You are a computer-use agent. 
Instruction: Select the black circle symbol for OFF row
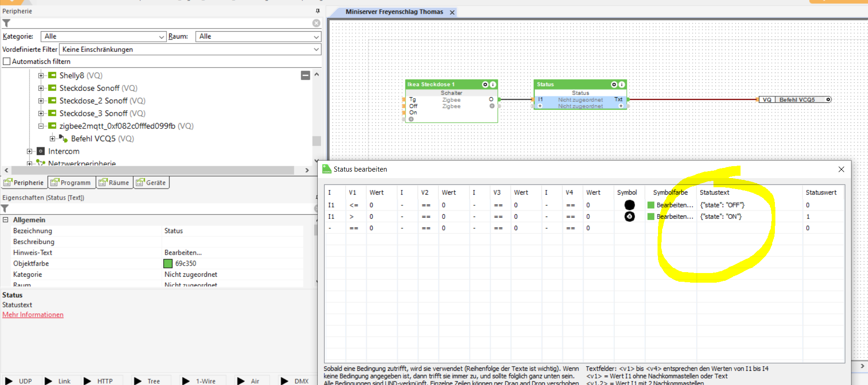click(x=630, y=205)
